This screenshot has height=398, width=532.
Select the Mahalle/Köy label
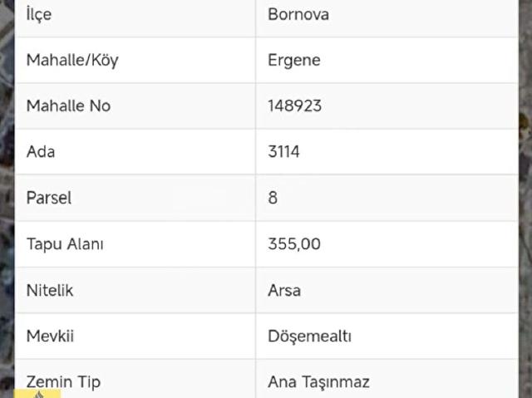coord(72,60)
